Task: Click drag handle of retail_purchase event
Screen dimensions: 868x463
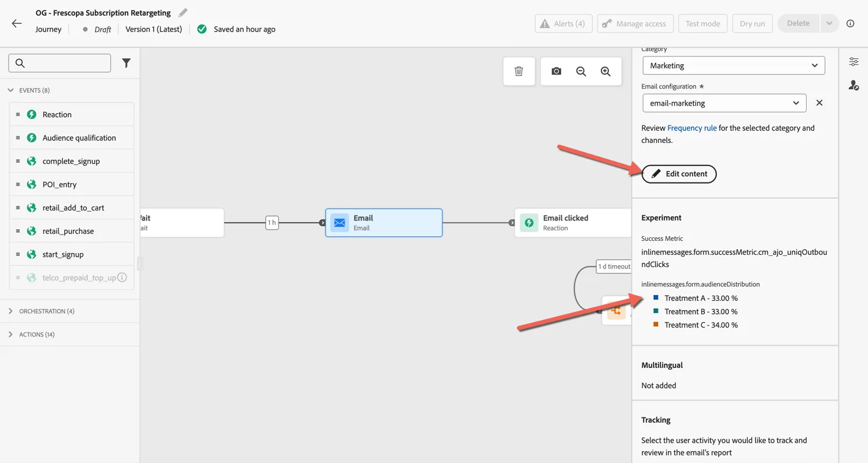Action: pyautogui.click(x=18, y=231)
